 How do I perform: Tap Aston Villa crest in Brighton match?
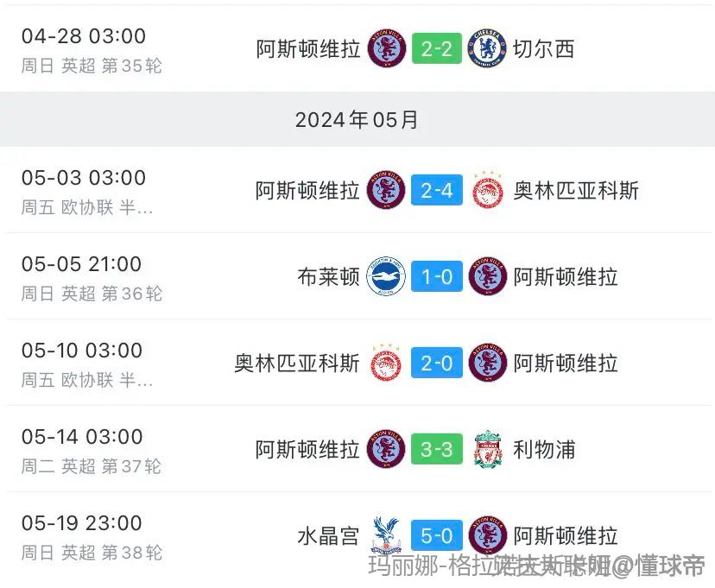tap(488, 276)
